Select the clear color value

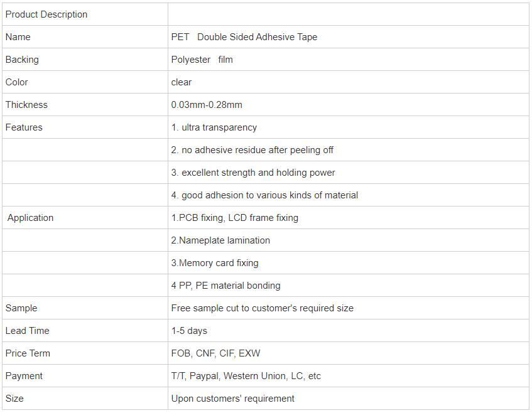tap(182, 82)
